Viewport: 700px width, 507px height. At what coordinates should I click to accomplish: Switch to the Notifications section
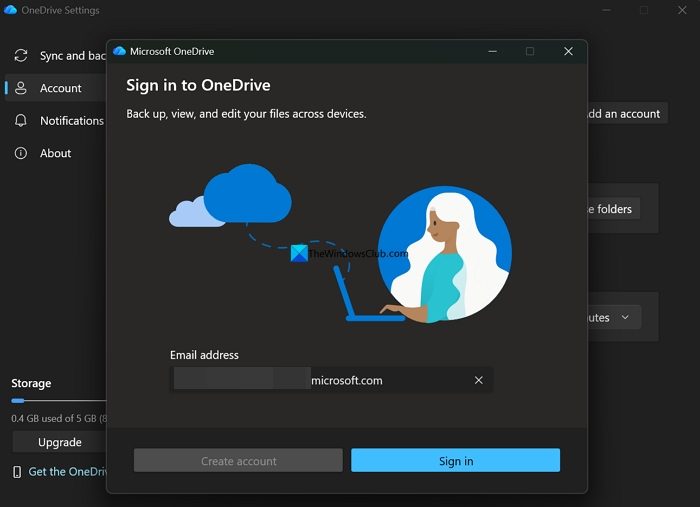click(56, 121)
